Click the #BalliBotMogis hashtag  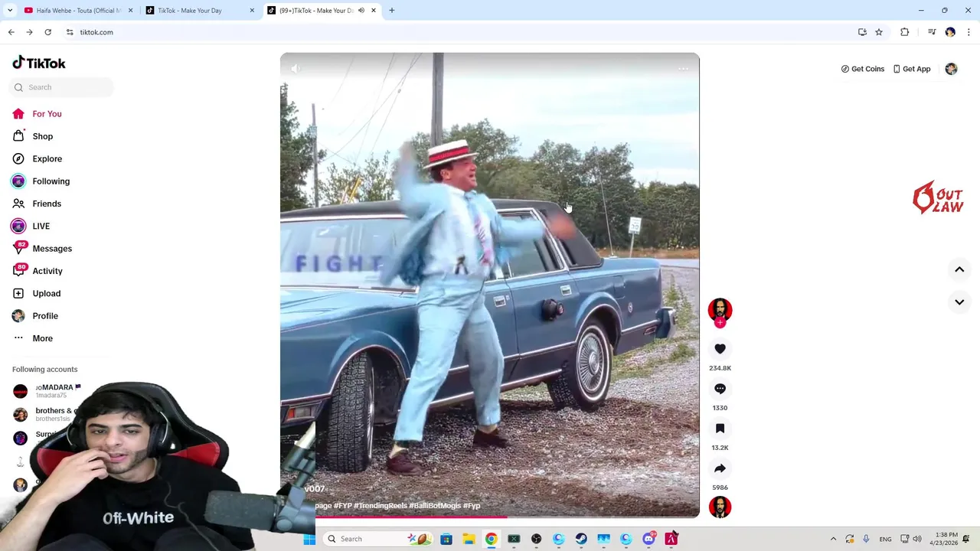click(x=435, y=506)
